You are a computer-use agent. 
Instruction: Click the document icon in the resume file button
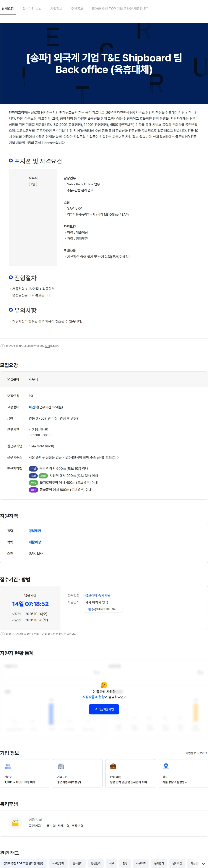coord(89,609)
